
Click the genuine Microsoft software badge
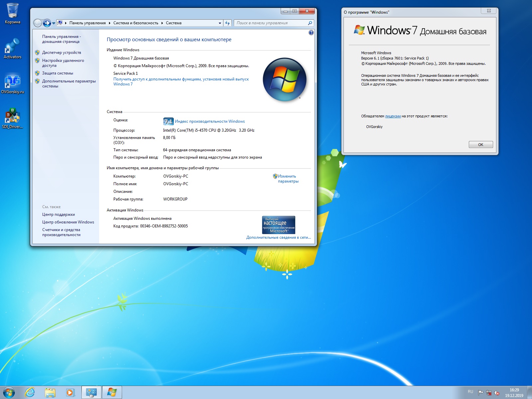[x=279, y=225]
